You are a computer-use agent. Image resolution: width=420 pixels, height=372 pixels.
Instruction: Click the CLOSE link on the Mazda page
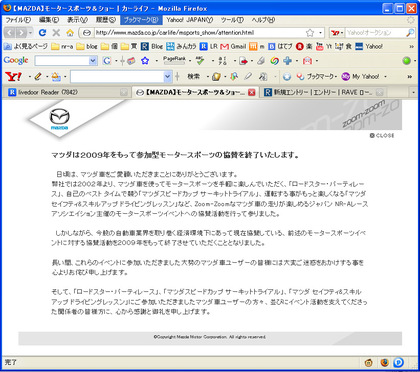(x=382, y=136)
